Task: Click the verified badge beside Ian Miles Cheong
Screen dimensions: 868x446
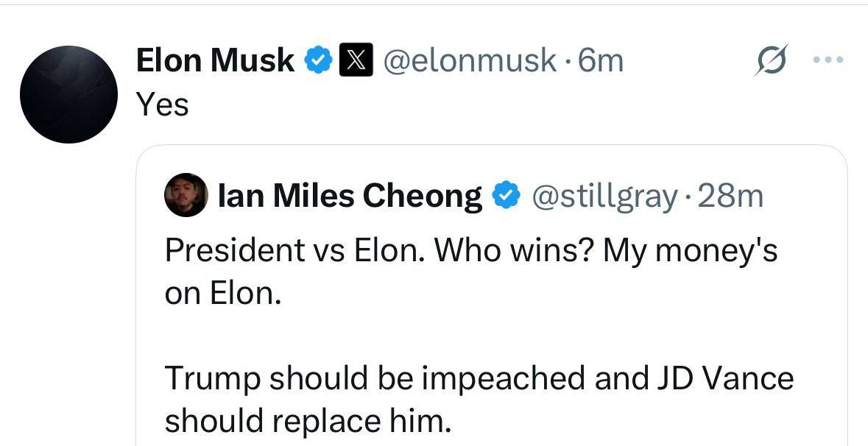Action: 504,196
